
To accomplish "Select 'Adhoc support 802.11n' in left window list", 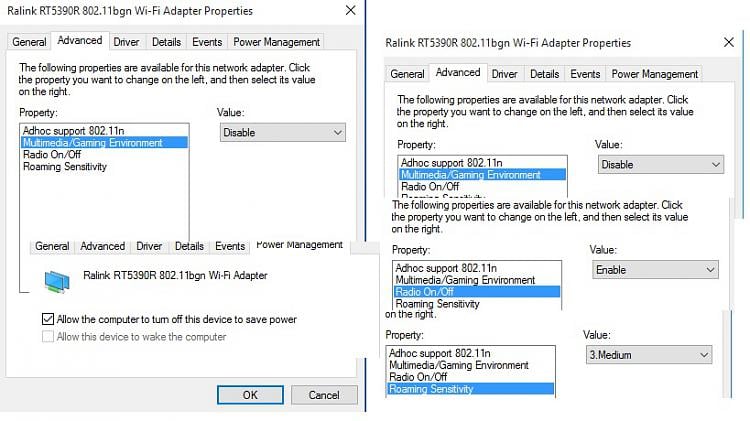I will tap(104, 131).
